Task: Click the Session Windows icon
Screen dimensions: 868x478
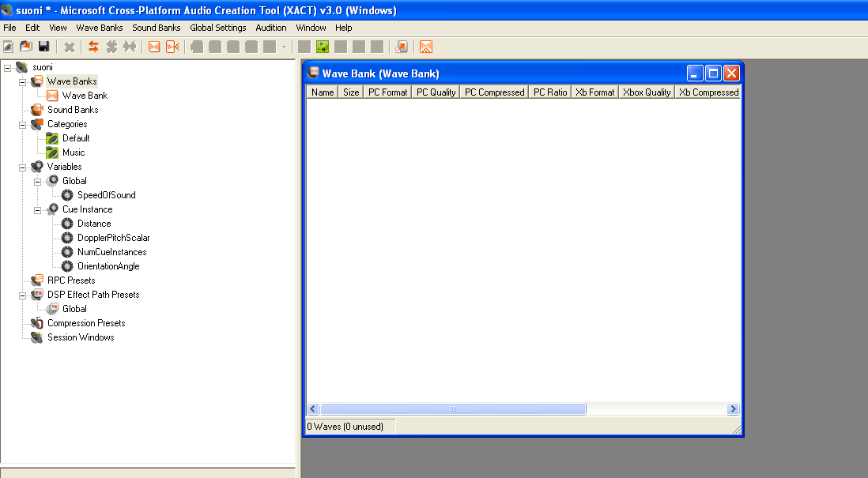Action: (x=37, y=337)
